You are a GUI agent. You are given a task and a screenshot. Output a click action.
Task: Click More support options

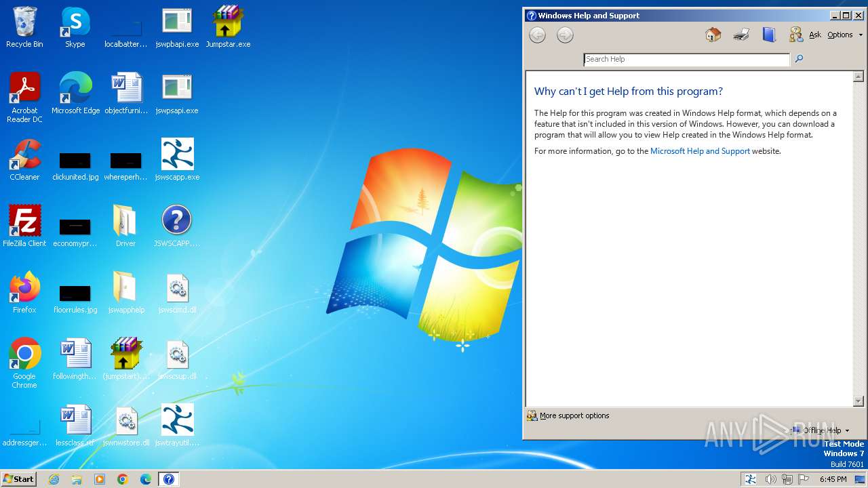pos(568,415)
